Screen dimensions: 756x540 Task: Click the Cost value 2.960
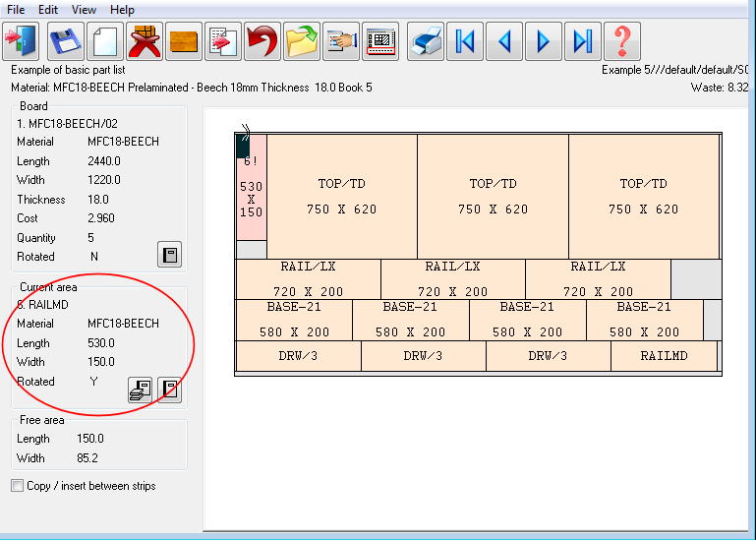pyautogui.click(x=101, y=218)
